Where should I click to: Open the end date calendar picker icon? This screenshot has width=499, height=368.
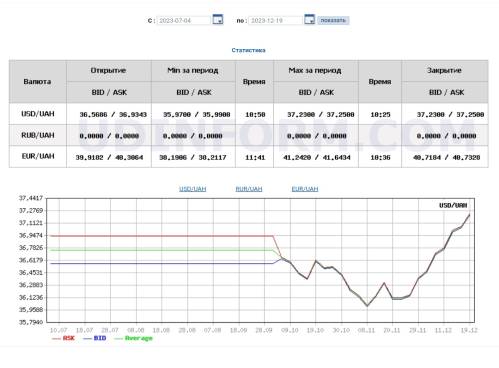pos(310,20)
